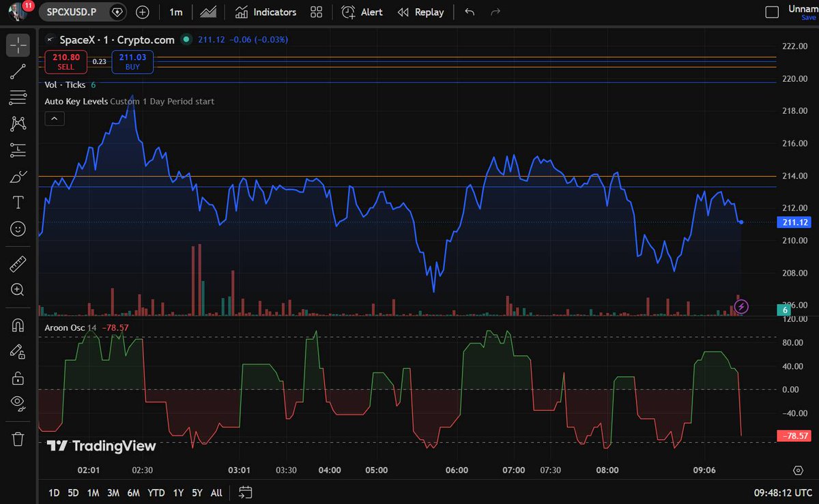Set the 1D date range

point(54,492)
